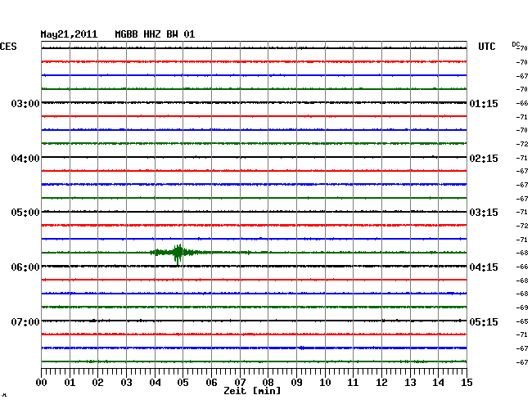Screen dimensions: 532x404
Task: Select minute 10 on the time axis
Action: pyautogui.click(x=325, y=383)
